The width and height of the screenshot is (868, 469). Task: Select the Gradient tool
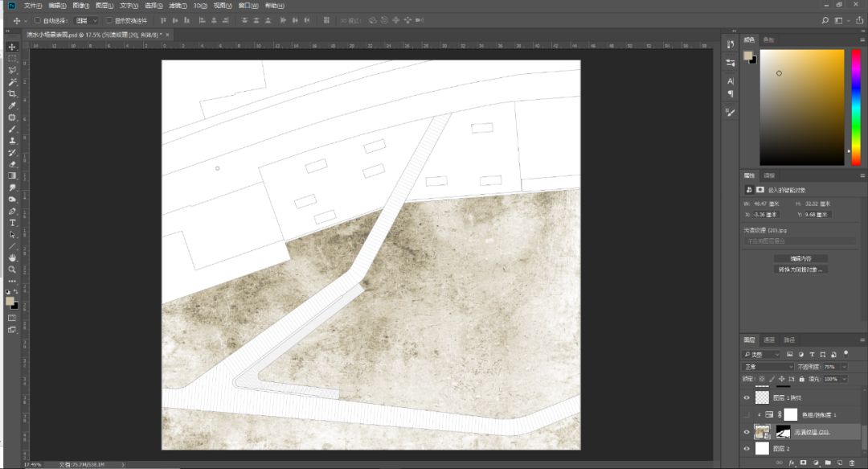tap(12, 175)
